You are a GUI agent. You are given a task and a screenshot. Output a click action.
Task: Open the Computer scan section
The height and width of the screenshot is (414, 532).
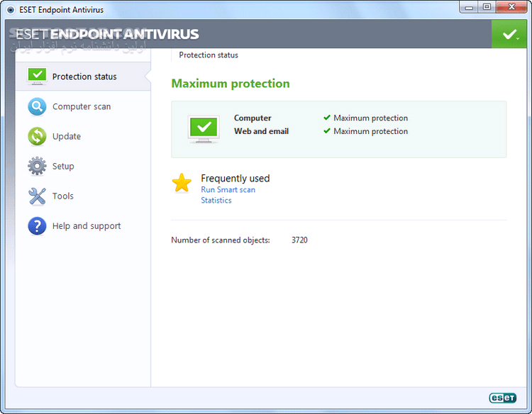(x=83, y=106)
